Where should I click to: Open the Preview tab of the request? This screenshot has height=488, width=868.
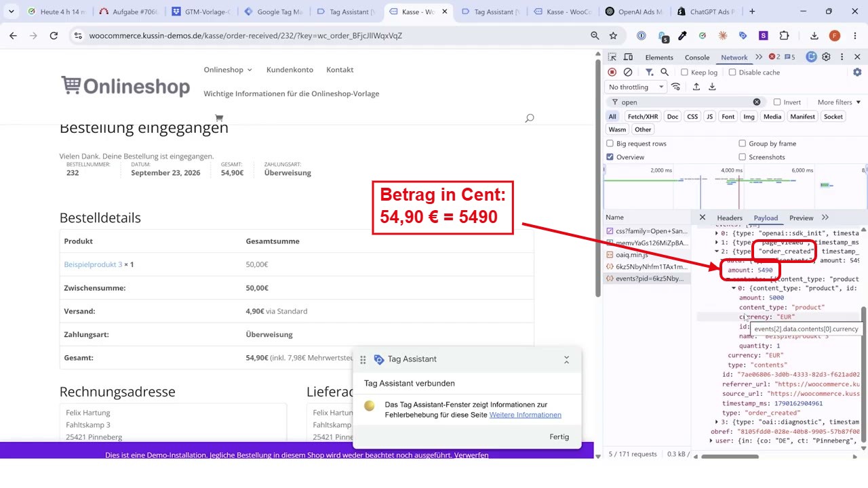pos(801,218)
